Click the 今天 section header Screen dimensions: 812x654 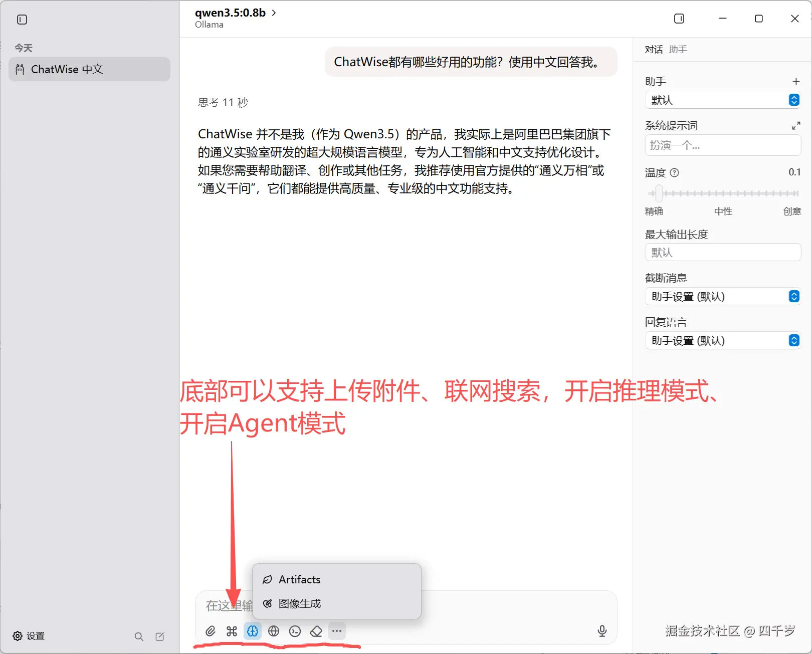(23, 48)
